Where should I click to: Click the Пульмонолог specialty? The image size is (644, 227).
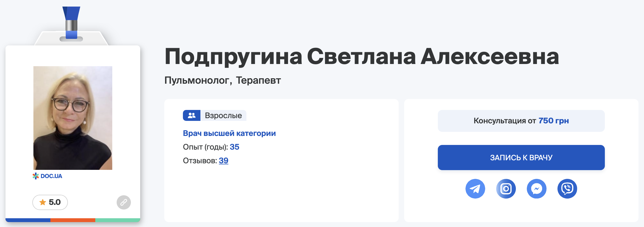(x=197, y=80)
